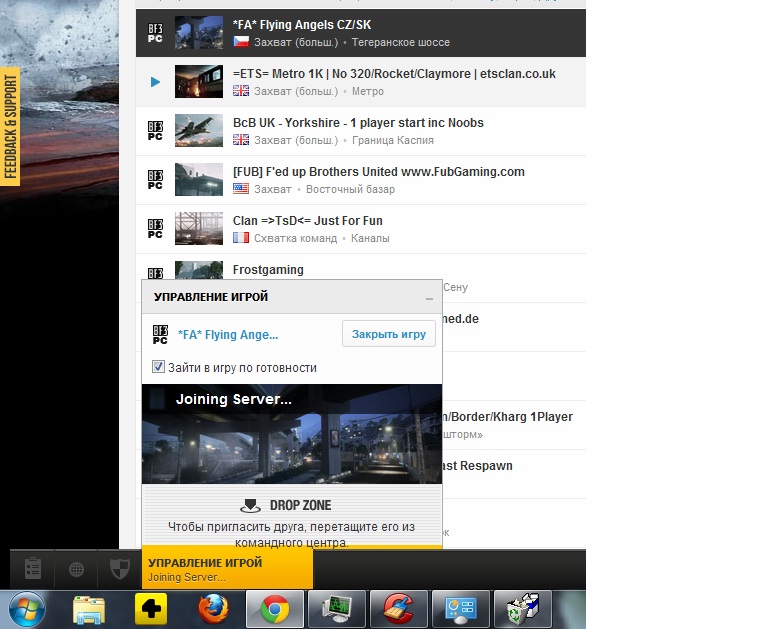Click Czech flag on *FA* Flying Angels row
Image resolution: width=768 pixels, height=629 pixels.
pos(241,42)
